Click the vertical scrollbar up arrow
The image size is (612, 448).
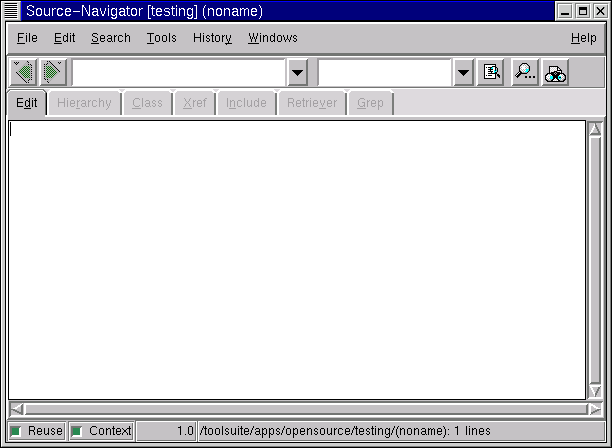(595, 129)
